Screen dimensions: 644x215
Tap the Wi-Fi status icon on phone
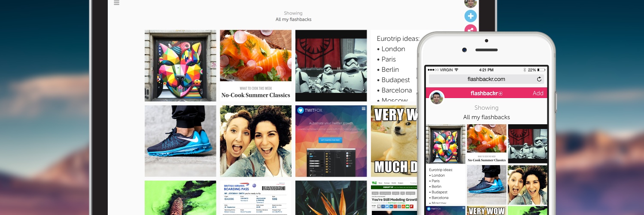click(x=456, y=70)
